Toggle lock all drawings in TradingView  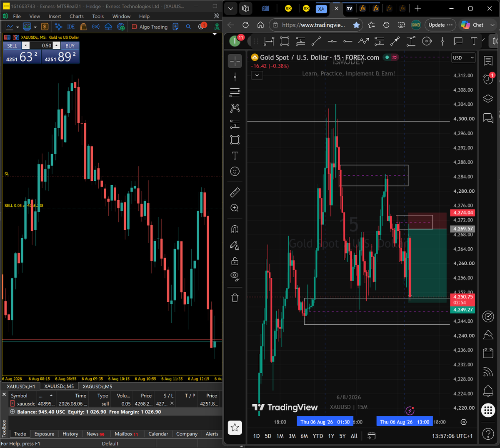click(235, 261)
